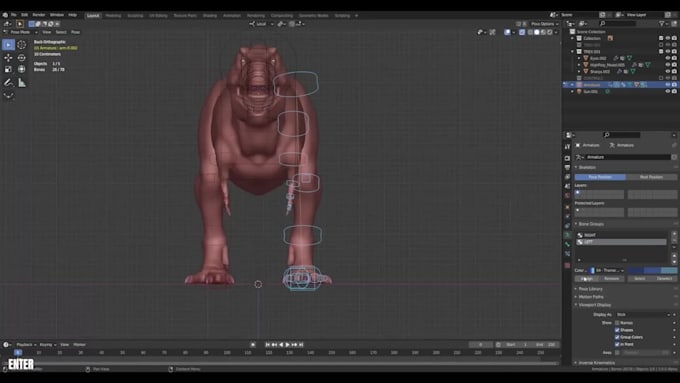
Task: Select the Move tool
Action: [x=8, y=58]
